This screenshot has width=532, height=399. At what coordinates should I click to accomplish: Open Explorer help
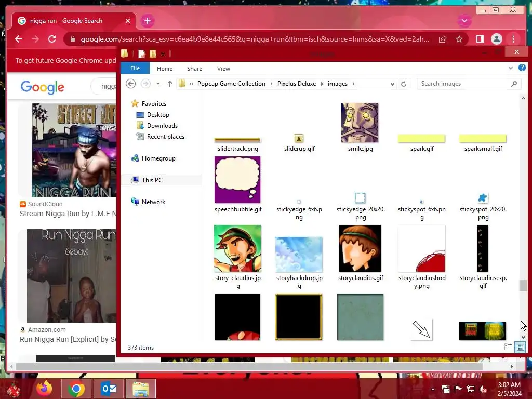coord(522,68)
